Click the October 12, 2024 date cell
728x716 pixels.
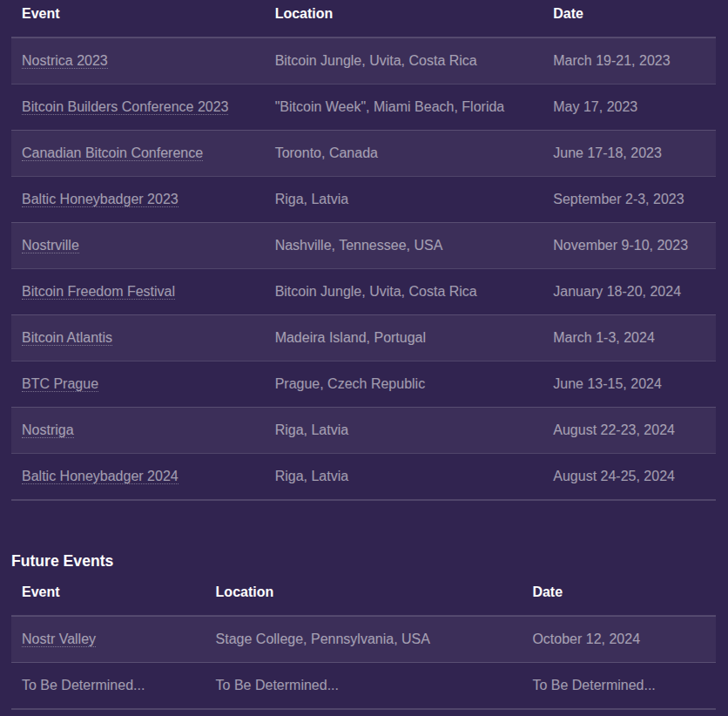[586, 639]
